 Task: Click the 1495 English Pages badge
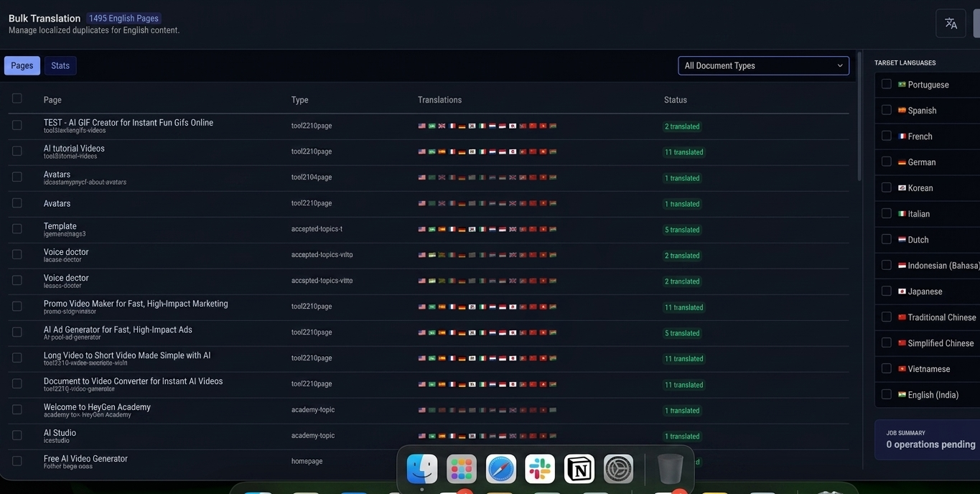pos(123,18)
